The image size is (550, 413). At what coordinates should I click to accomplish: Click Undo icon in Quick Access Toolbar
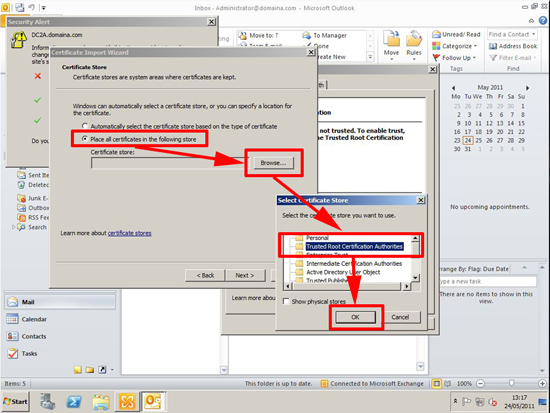tap(32, 7)
